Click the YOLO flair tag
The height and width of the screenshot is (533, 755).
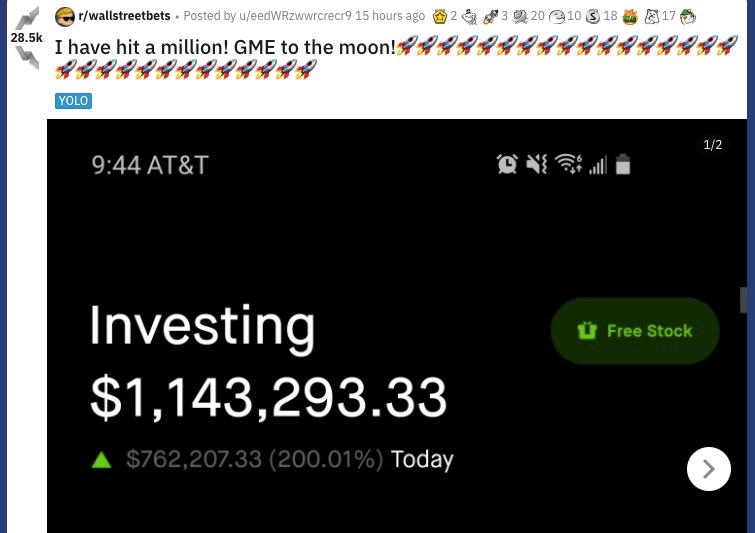click(73, 101)
